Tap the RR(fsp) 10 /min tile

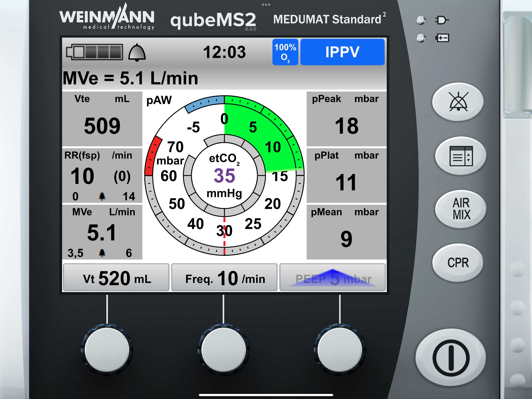coord(102,175)
